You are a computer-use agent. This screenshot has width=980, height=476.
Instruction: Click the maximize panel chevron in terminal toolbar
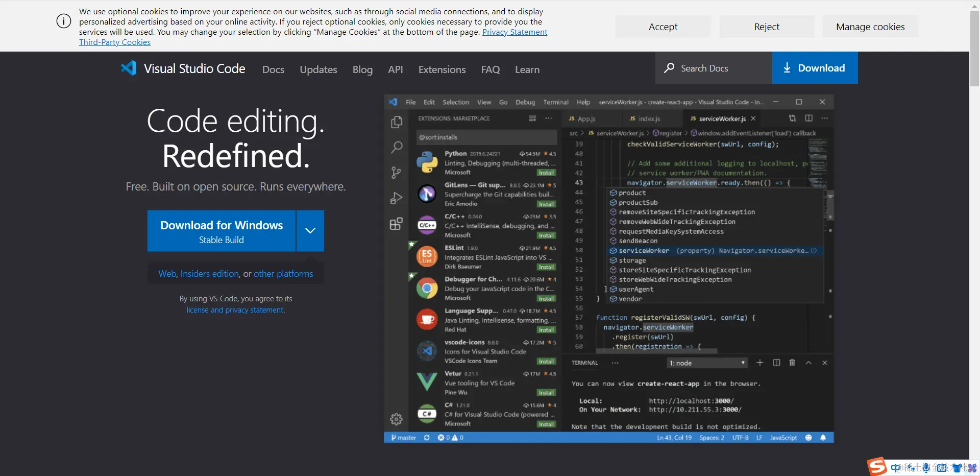tap(808, 363)
